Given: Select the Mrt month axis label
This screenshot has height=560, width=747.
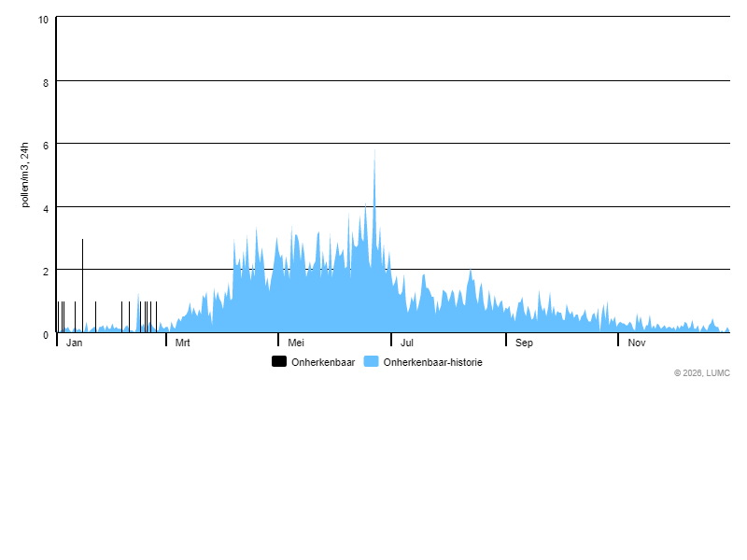Looking at the screenshot, I should (x=183, y=343).
